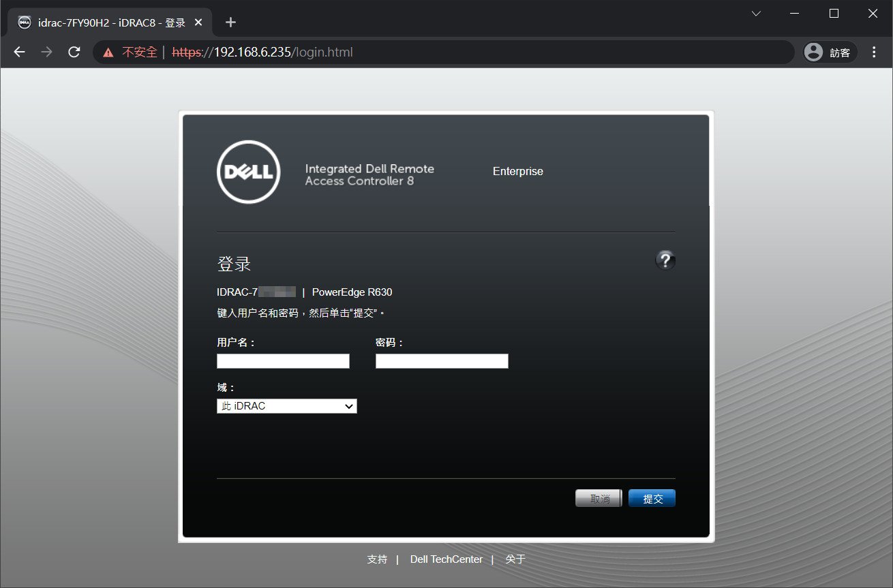Open the guest profile button

click(830, 52)
